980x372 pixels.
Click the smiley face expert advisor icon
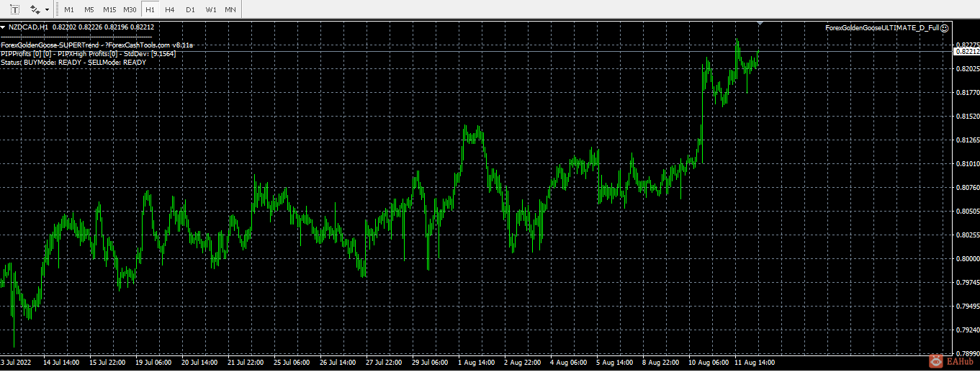[x=945, y=27]
